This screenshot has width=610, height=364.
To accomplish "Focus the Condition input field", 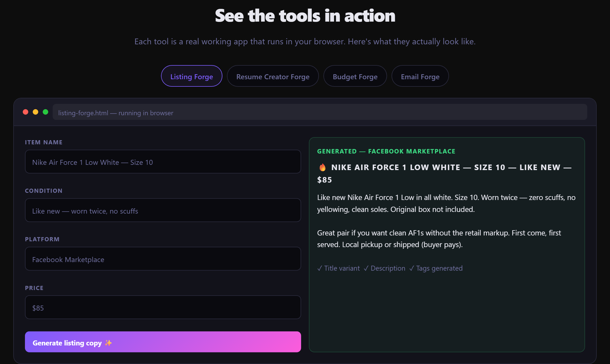I will [x=163, y=210].
